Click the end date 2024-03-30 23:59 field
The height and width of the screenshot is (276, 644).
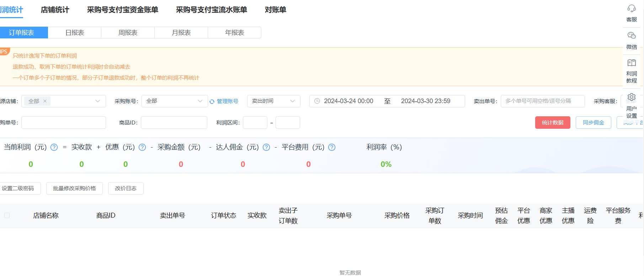click(426, 101)
